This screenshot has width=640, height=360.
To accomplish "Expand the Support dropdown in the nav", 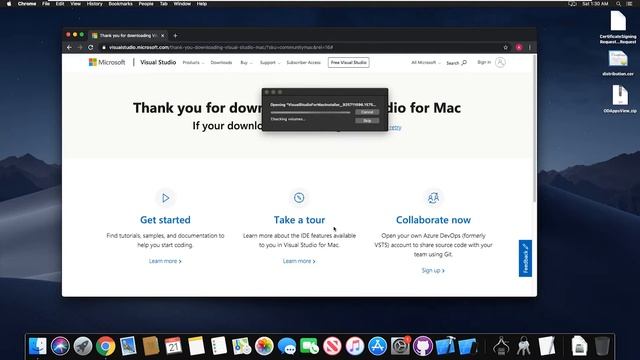I will (270, 62).
